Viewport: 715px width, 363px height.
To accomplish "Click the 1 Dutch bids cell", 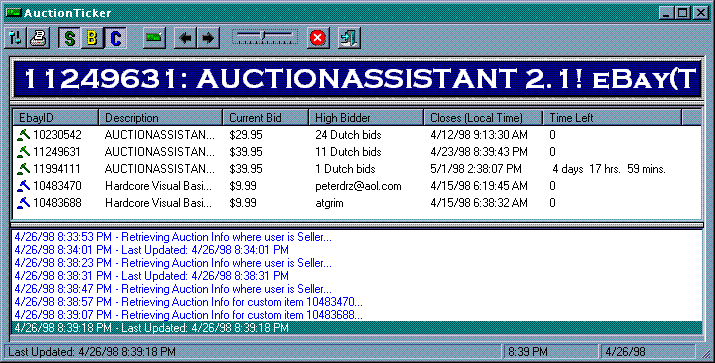I will click(x=345, y=169).
